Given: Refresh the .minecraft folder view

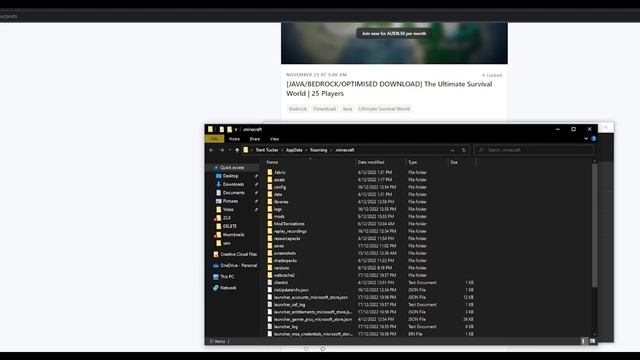Looking at the screenshot, I should (x=464, y=150).
